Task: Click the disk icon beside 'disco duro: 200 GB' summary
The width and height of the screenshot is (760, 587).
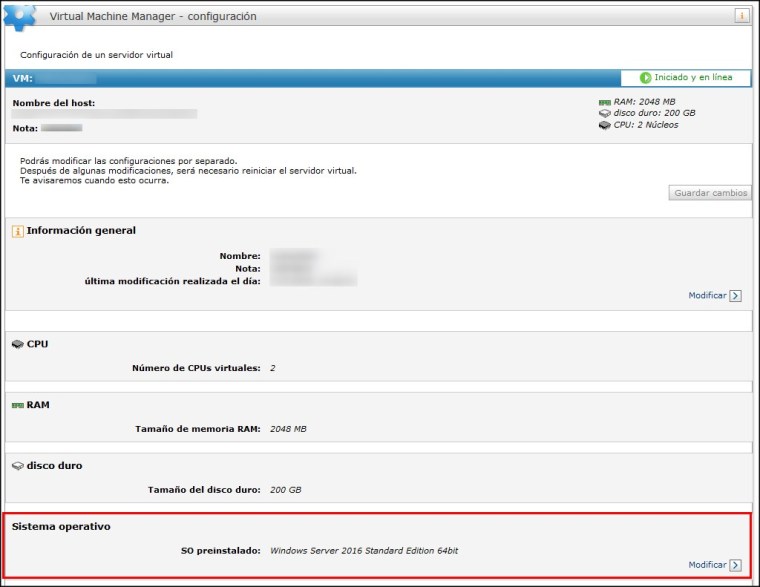Action: tap(604, 114)
